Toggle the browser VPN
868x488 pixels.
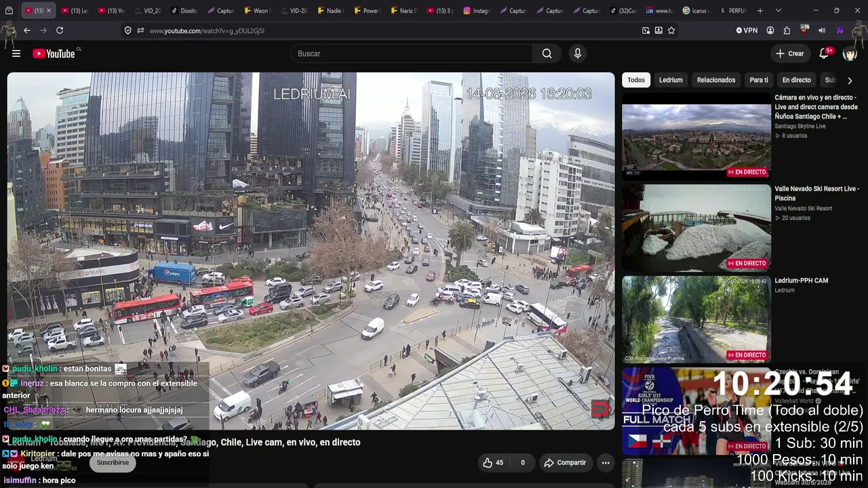tap(747, 30)
